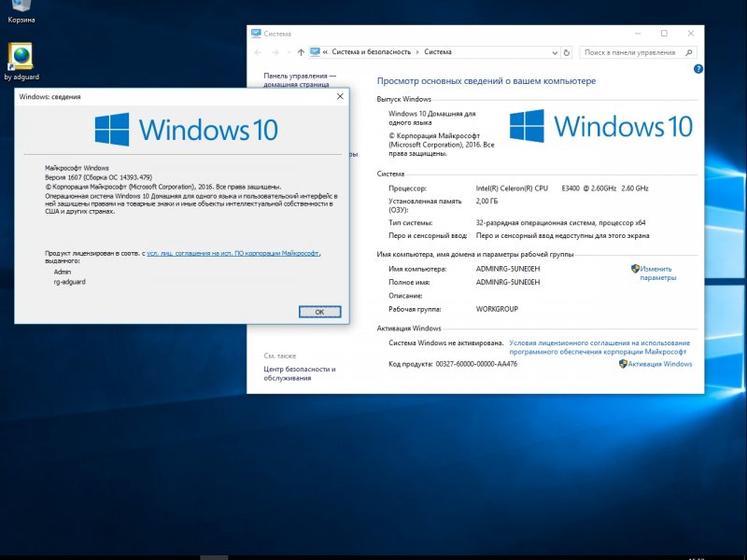Close the Система window
Viewport: 747px width, 560px height.
691,34
